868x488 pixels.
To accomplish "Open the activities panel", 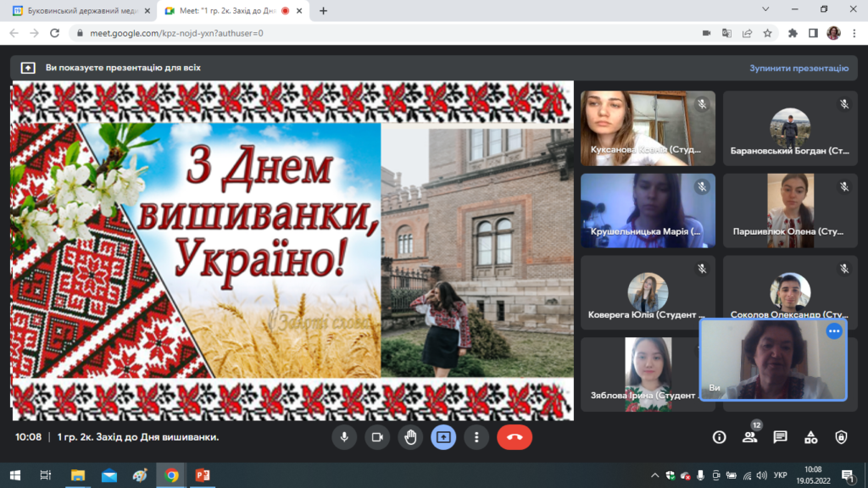I will click(810, 437).
